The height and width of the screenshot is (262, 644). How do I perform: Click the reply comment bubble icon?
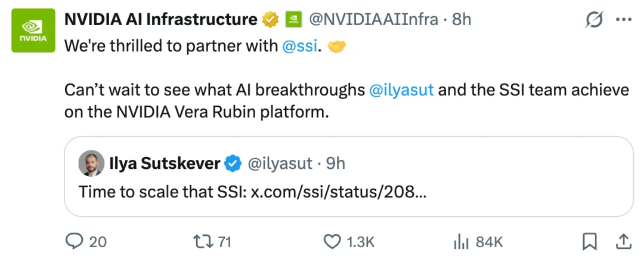74,242
